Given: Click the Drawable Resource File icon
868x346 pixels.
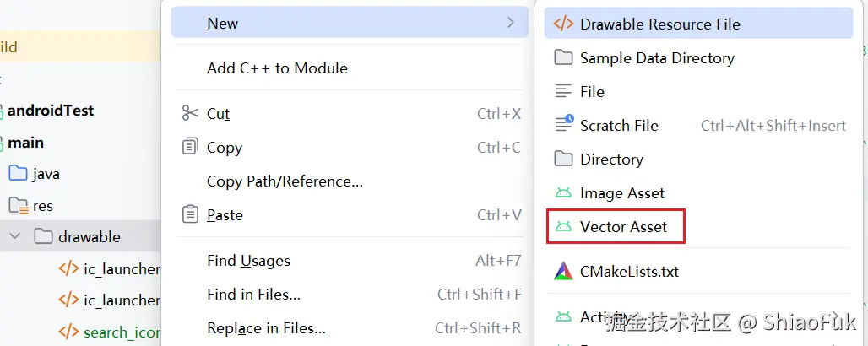Looking at the screenshot, I should point(563,24).
